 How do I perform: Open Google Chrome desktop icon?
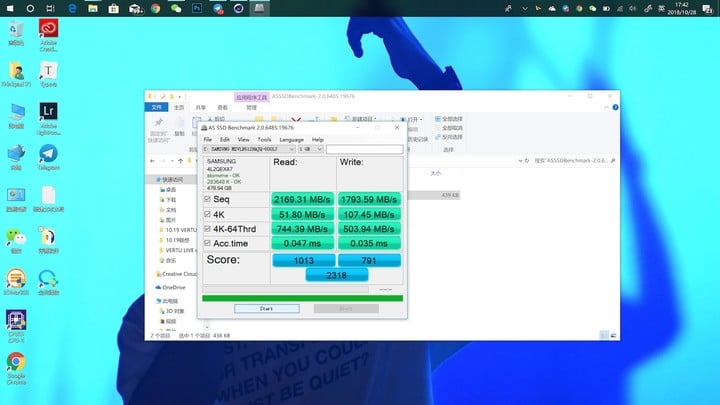pyautogui.click(x=16, y=369)
